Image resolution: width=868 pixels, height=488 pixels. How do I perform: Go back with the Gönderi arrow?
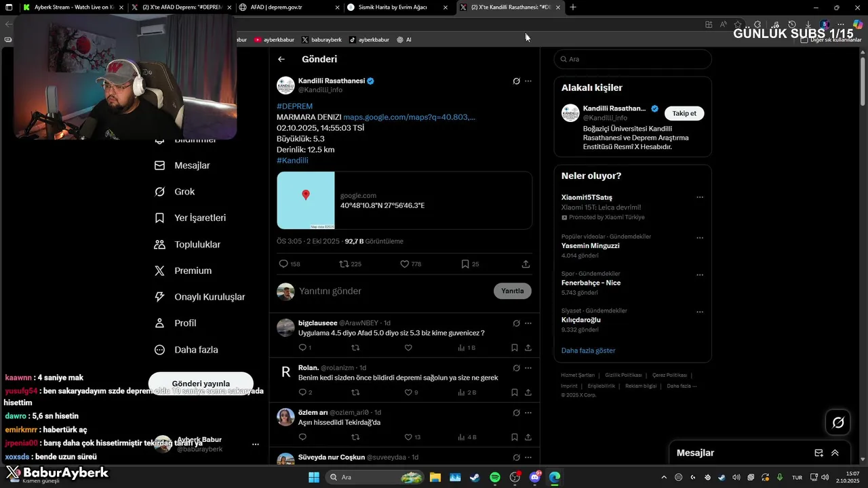[x=281, y=59]
